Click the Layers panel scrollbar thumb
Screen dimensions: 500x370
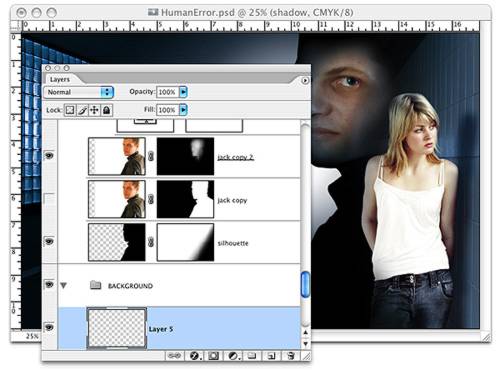coord(305,284)
